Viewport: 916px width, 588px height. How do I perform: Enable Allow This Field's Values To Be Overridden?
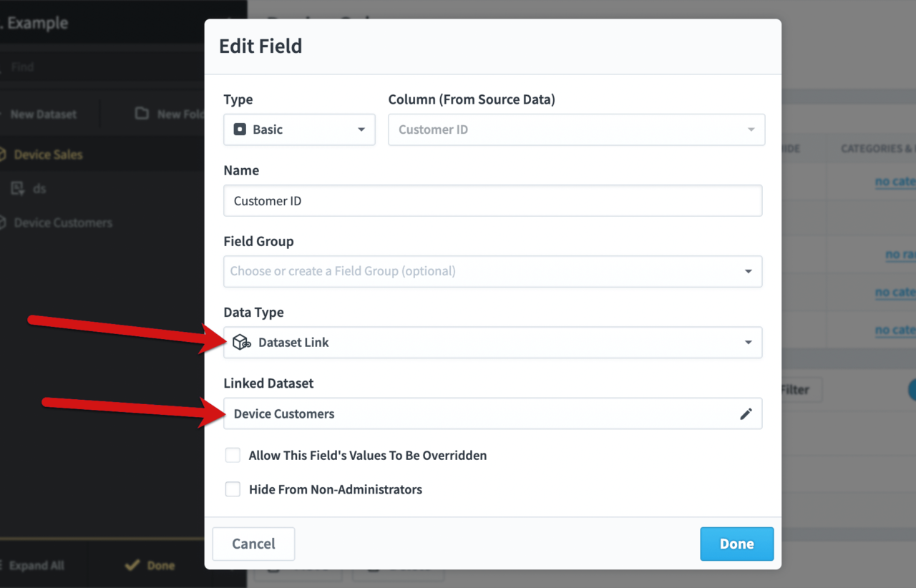pos(233,455)
